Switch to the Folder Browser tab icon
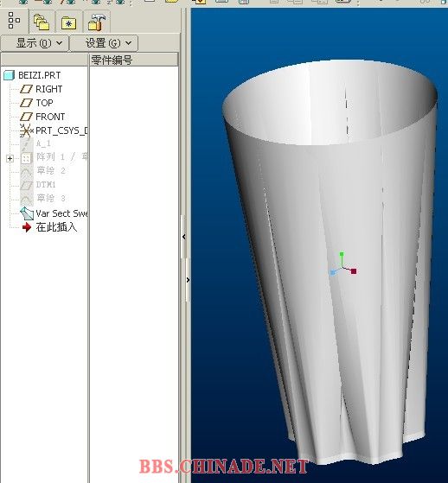This screenshot has width=448, height=483. tap(42, 22)
